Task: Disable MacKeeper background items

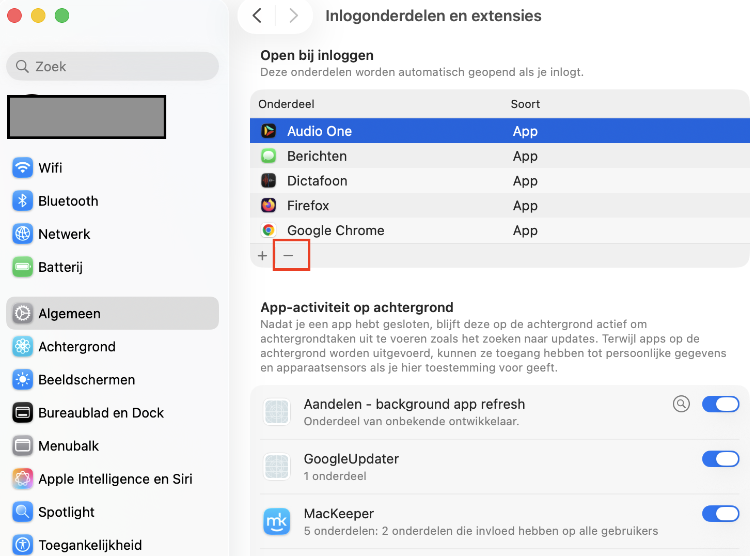Action: click(x=720, y=514)
